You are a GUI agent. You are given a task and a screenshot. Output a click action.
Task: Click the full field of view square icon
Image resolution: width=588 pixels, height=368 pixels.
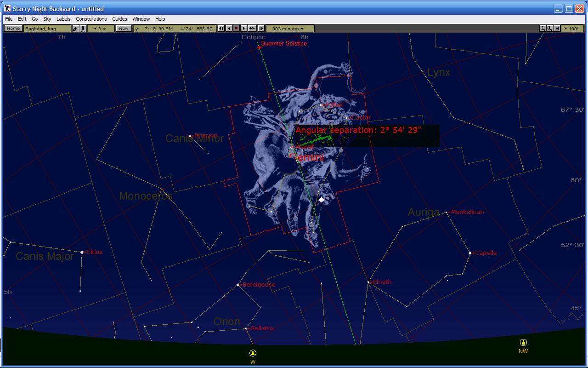point(557,29)
